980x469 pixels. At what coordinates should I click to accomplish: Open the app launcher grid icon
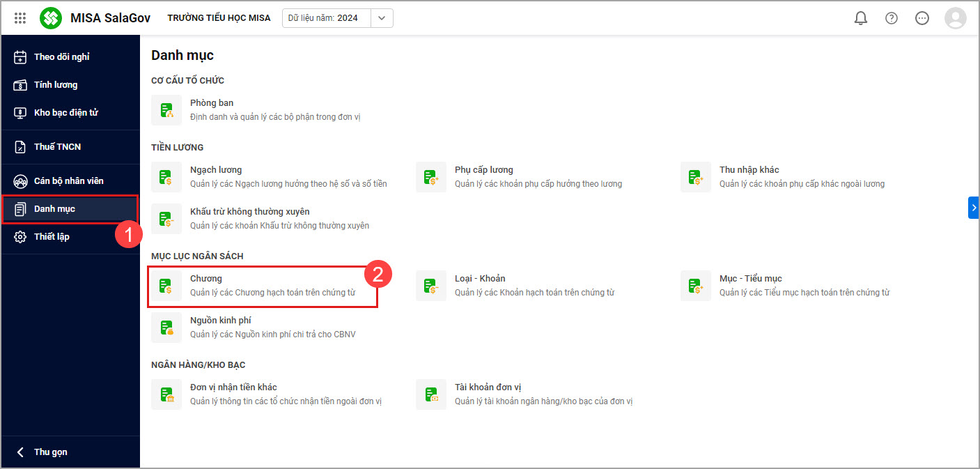coord(20,18)
